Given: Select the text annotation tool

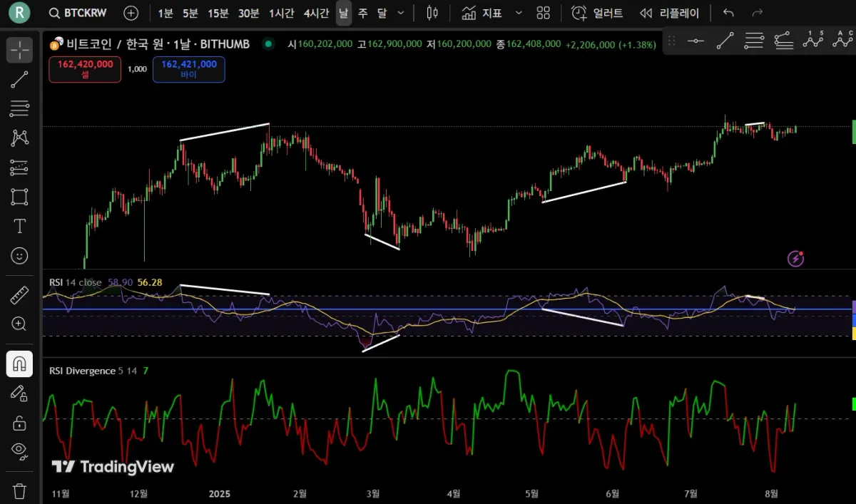Looking at the screenshot, I should (x=19, y=226).
